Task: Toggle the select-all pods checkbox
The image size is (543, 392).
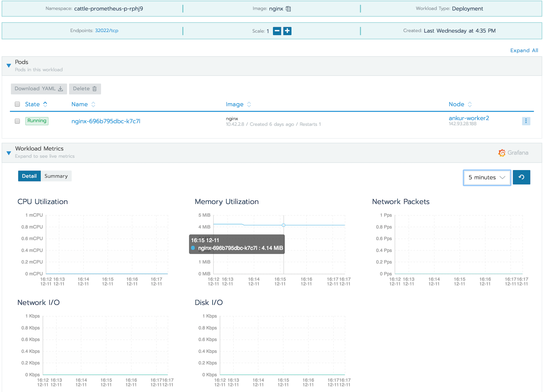Action: click(x=17, y=104)
